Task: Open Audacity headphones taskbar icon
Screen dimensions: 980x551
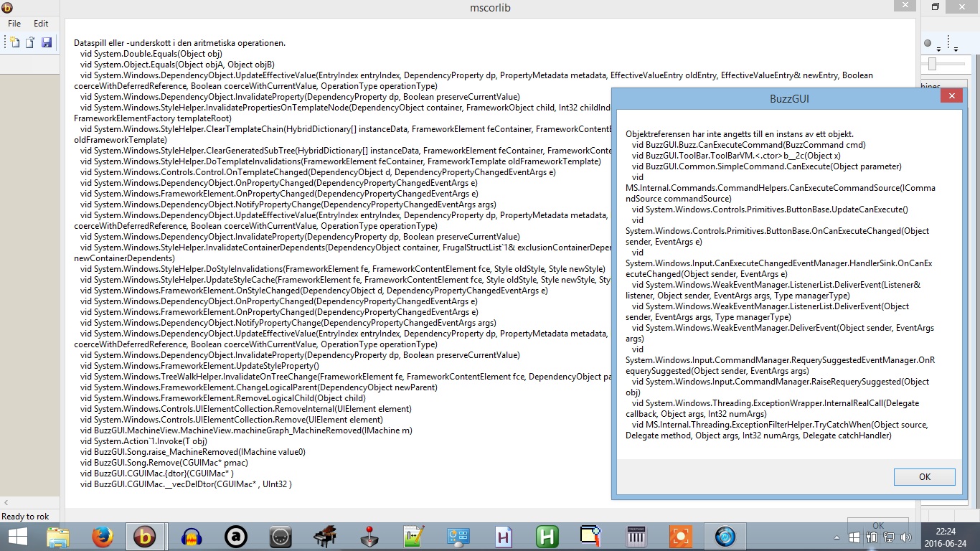Action: click(191, 537)
